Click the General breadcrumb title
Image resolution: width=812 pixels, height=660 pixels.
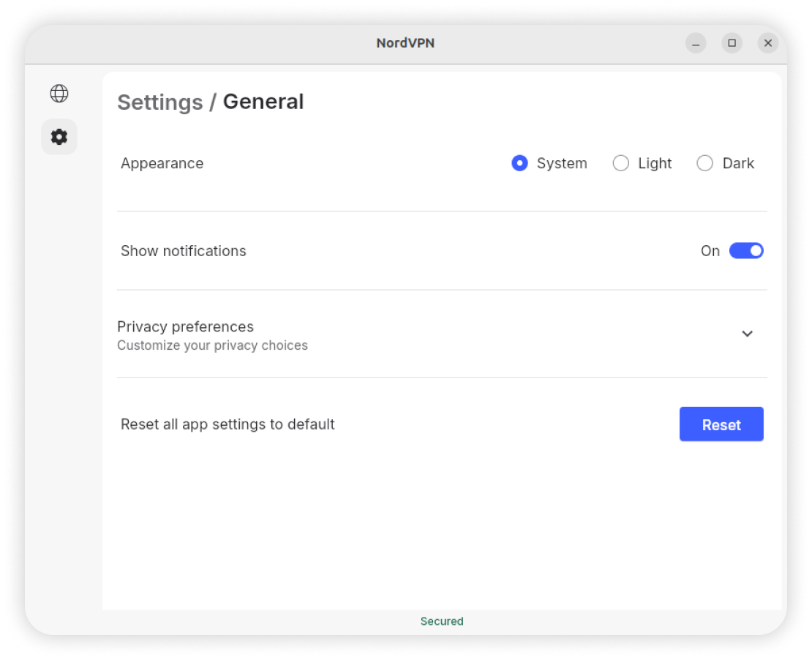pyautogui.click(x=263, y=102)
